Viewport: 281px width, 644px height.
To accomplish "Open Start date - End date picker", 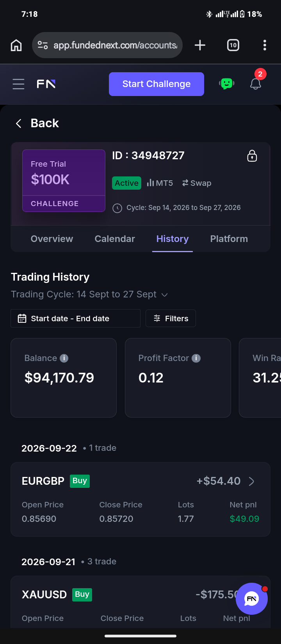I will (x=75, y=318).
